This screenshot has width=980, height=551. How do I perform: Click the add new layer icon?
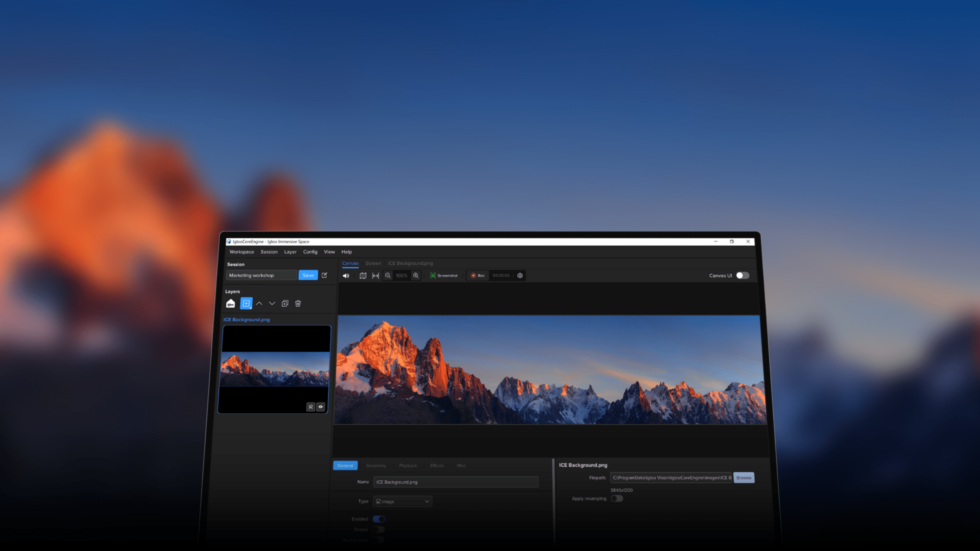[246, 303]
